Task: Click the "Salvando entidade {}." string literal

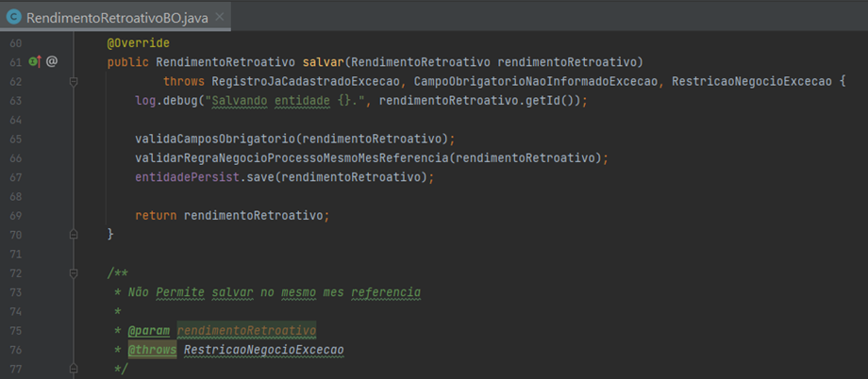Action: pyautogui.click(x=285, y=101)
